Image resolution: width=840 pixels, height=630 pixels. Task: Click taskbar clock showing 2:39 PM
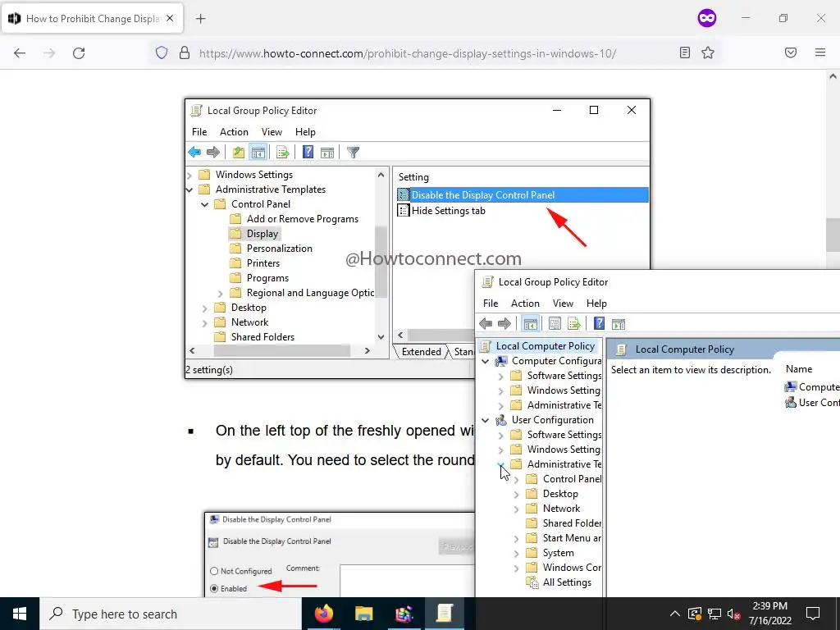click(769, 614)
